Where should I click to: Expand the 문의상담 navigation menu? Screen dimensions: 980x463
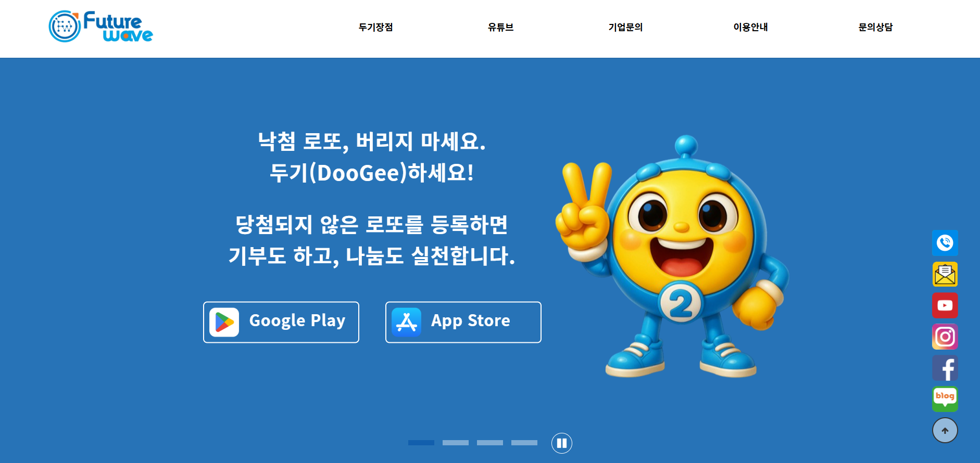[x=875, y=27]
